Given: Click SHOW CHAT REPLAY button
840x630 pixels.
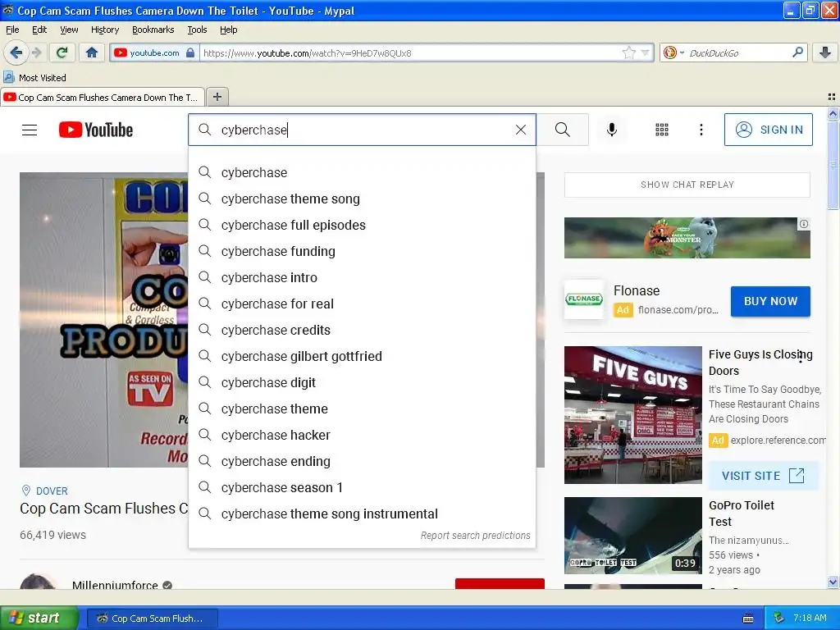Looking at the screenshot, I should [687, 185].
